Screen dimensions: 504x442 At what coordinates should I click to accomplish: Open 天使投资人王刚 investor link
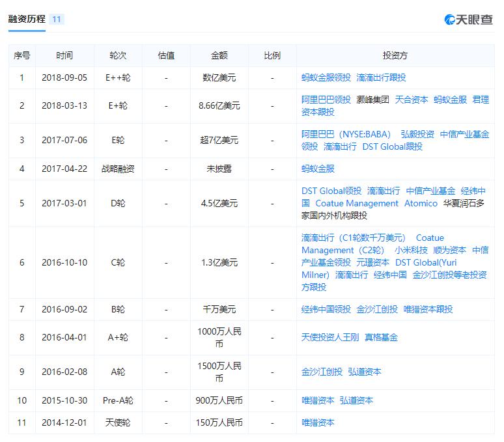point(330,338)
